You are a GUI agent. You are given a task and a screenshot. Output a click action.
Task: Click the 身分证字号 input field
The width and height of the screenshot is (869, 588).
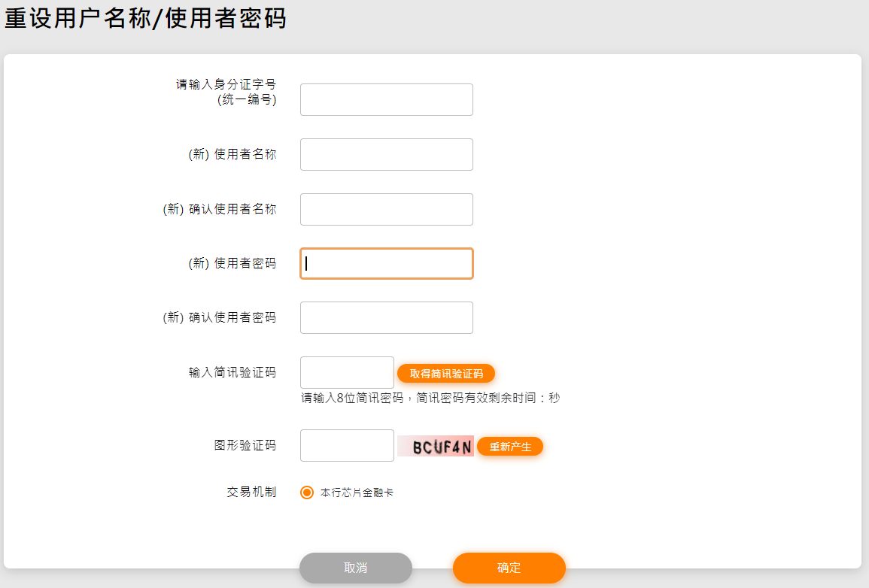click(386, 99)
